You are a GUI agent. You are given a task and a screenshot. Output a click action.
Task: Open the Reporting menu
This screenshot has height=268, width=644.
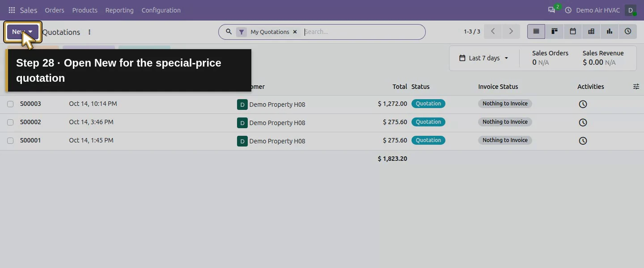[x=119, y=10]
